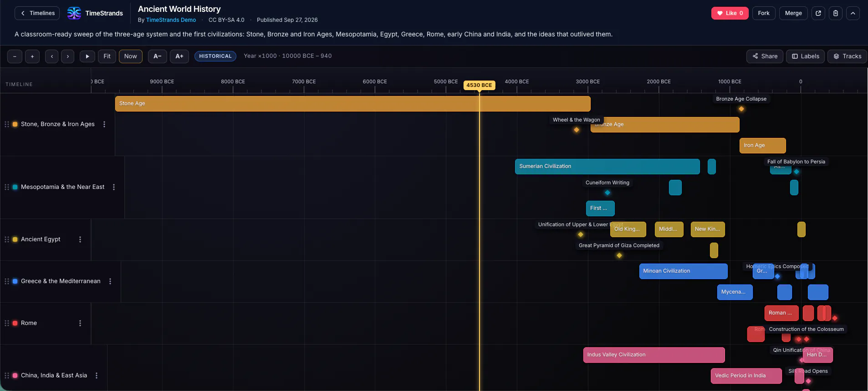Fork this timeline
This screenshot has width=868, height=391.
[x=764, y=13]
